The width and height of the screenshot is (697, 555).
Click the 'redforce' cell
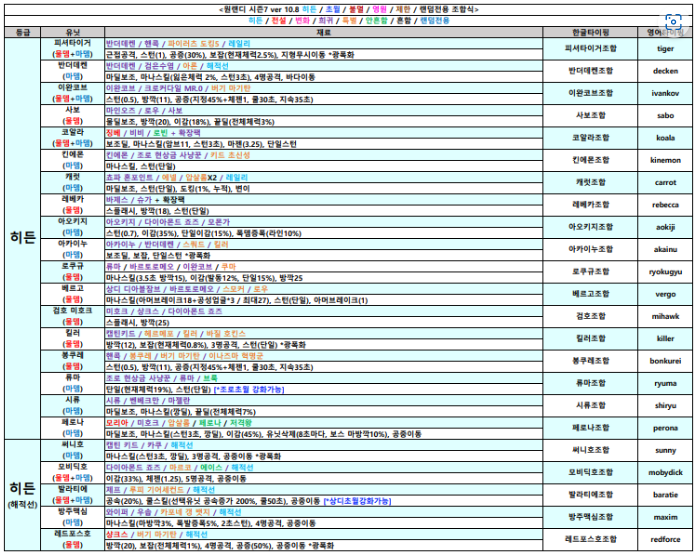click(665, 539)
